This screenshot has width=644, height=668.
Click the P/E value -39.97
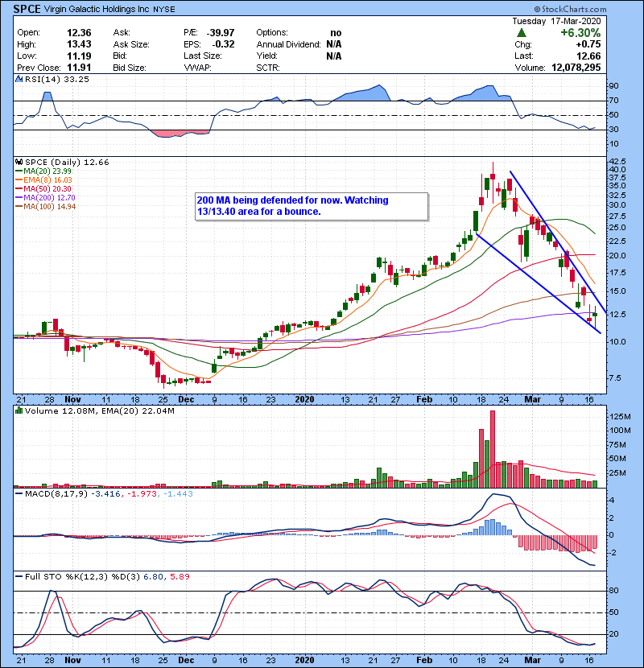pyautogui.click(x=221, y=33)
